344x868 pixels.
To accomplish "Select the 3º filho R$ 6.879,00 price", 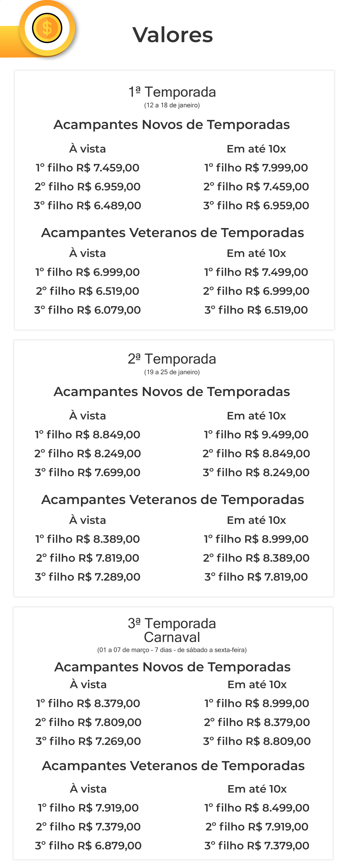I will coord(88,845).
